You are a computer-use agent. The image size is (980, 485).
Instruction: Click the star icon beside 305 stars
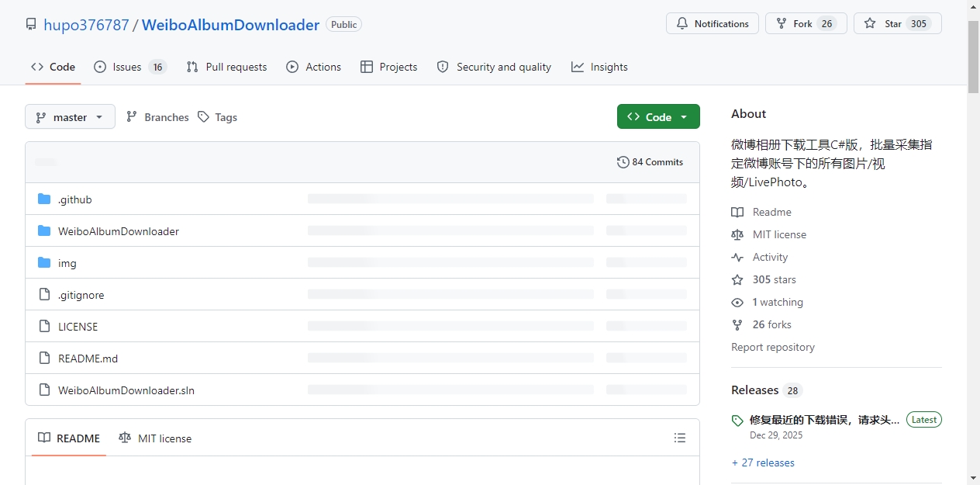coord(737,279)
